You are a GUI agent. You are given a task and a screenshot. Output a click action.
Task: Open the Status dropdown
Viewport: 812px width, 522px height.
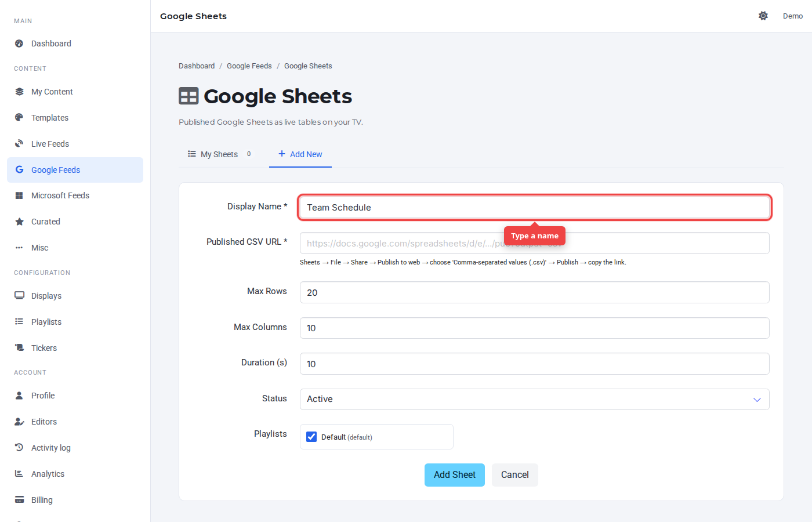(x=534, y=399)
